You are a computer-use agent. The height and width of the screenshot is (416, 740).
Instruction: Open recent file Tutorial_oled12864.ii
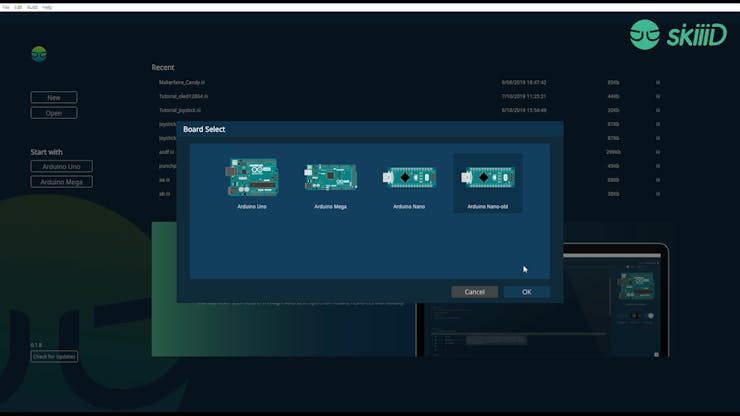tap(183, 96)
